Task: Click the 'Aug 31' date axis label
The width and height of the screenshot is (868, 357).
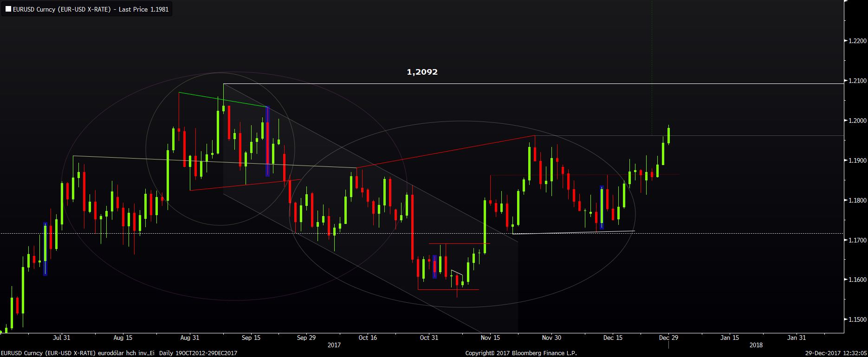Action: coord(190,338)
